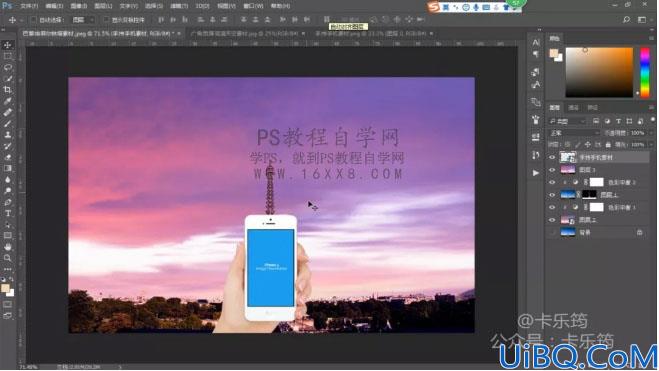This screenshot has width=659, height=371.
Task: Open the search icon at top right
Action: [x=626, y=20]
